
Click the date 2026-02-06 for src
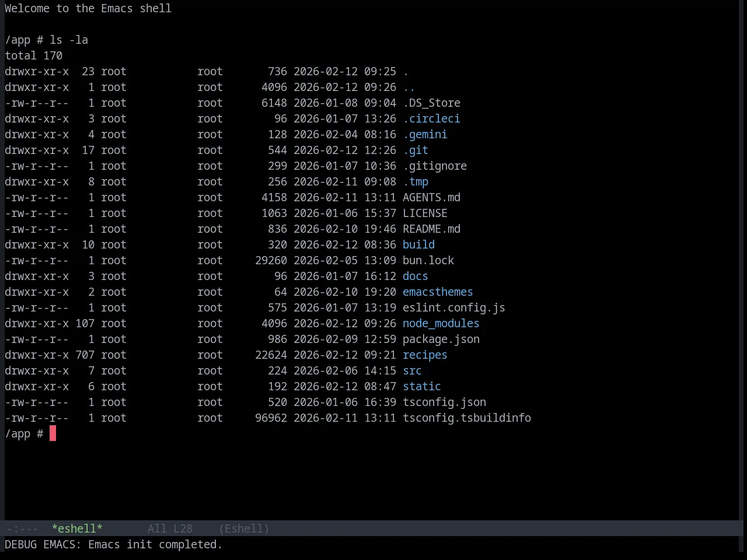tap(326, 370)
